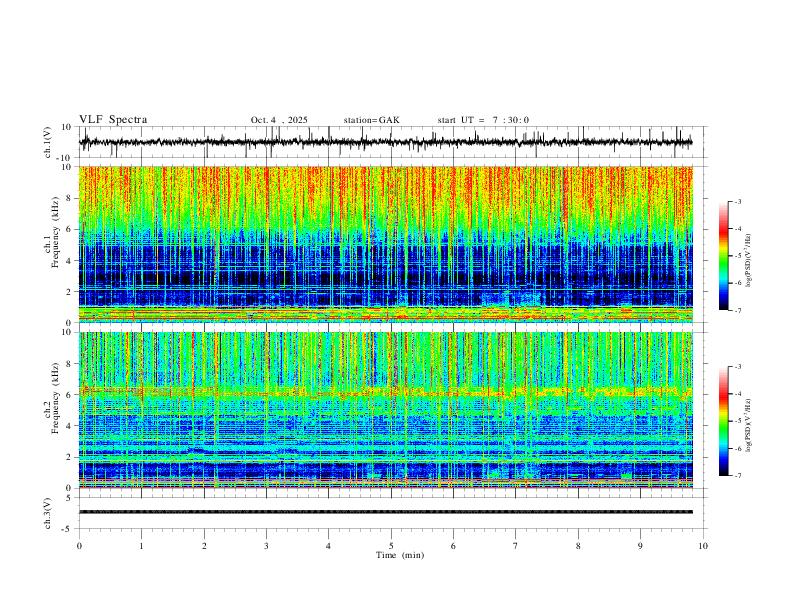Click the 'start UT = 7 :30: 0' text
Image resolution: width=792 pixels, height=612 pixels.
coord(483,120)
